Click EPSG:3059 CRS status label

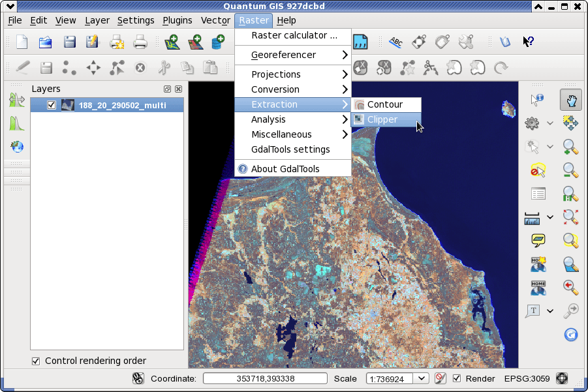527,378
